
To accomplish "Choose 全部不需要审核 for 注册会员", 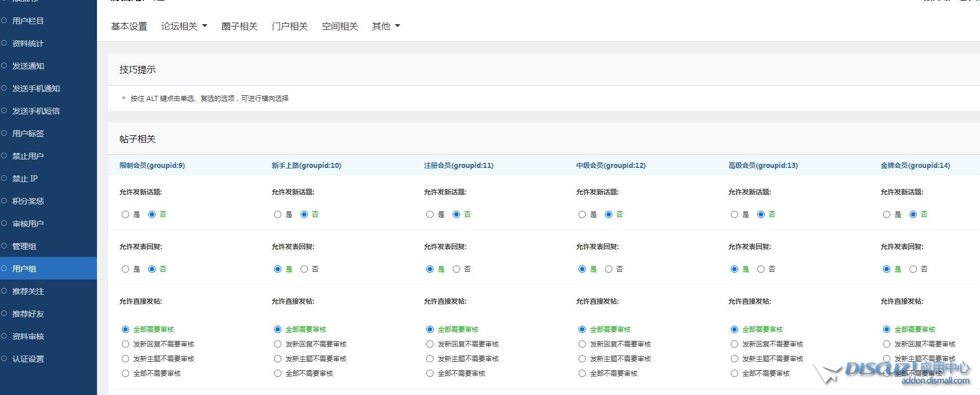I will 430,374.
